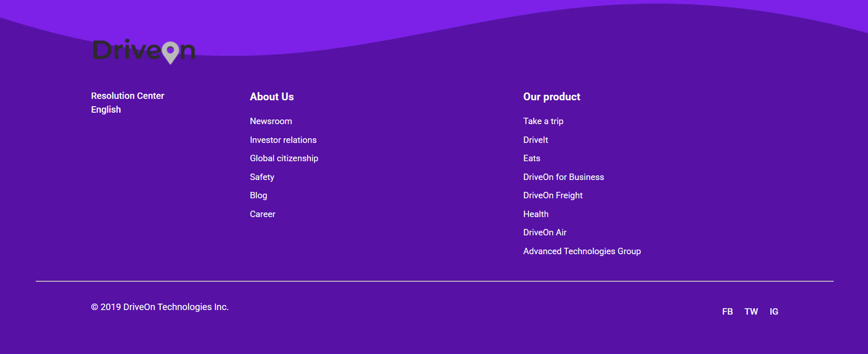Open the Newsroom page

pos(271,121)
